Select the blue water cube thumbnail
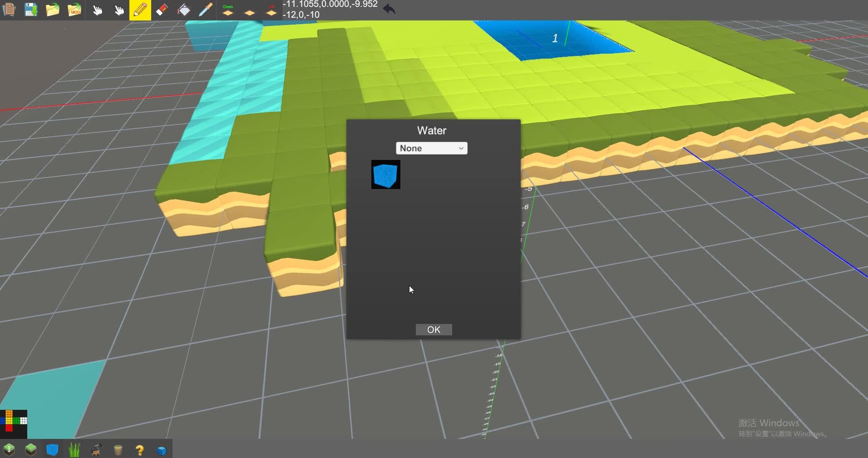 pos(385,174)
